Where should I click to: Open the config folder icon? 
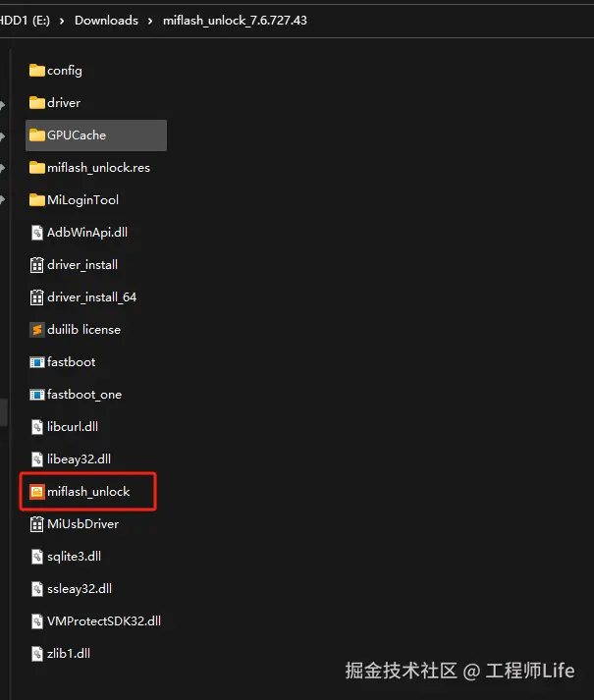pos(37,71)
